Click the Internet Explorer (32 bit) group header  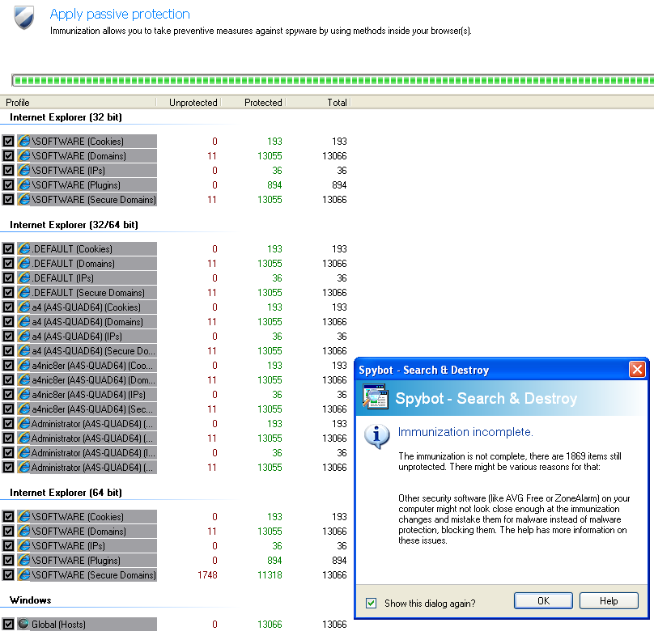[x=66, y=117]
